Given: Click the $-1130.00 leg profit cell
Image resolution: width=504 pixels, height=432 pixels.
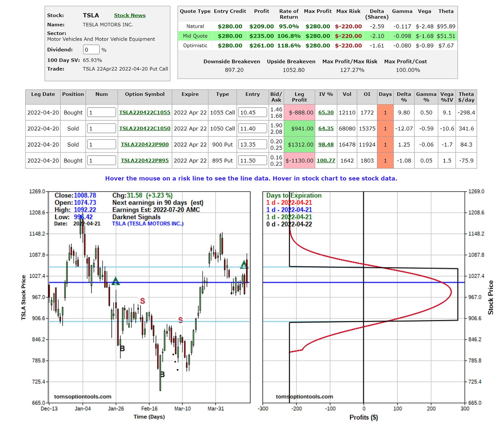Looking at the screenshot, I should point(299,160).
